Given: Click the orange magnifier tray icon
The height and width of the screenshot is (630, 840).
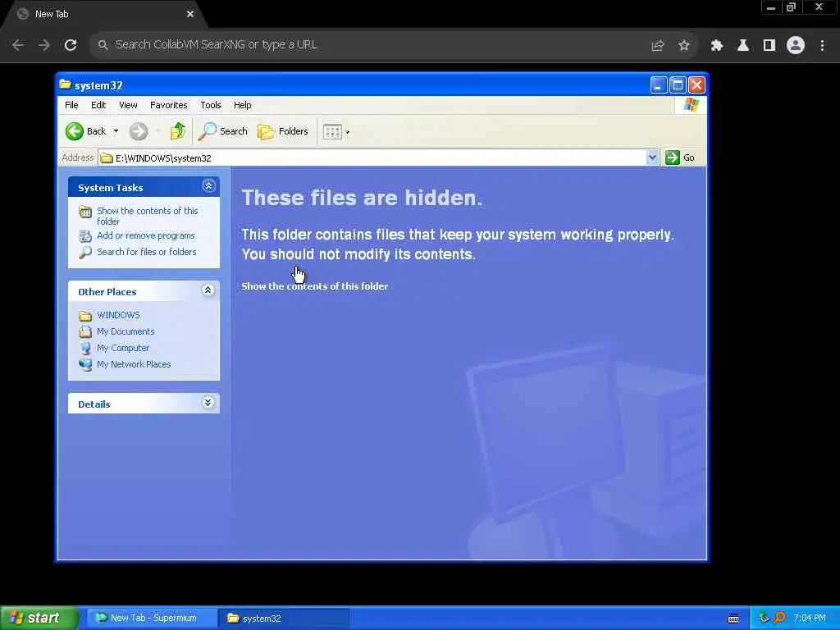Looking at the screenshot, I should click(x=779, y=619).
